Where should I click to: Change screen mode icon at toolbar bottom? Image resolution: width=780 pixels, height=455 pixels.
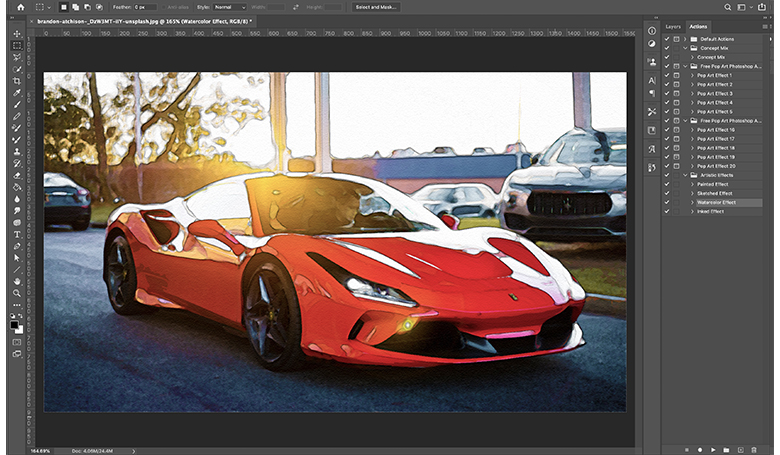point(17,354)
